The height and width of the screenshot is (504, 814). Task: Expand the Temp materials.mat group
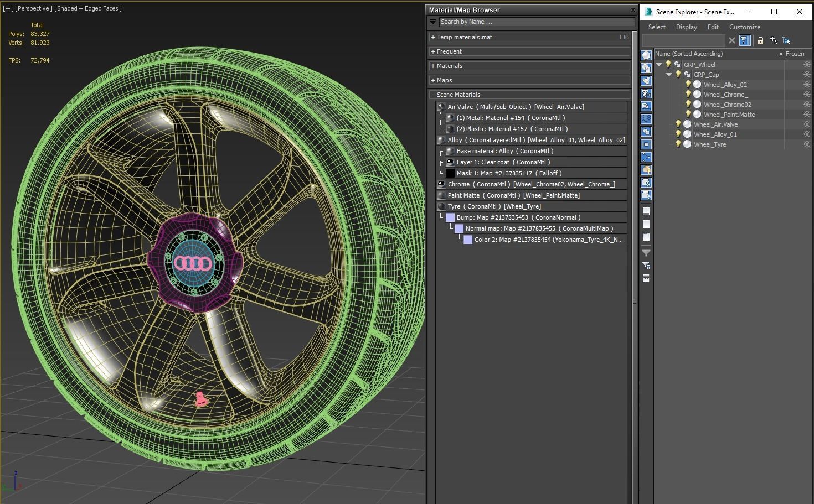[529, 37]
